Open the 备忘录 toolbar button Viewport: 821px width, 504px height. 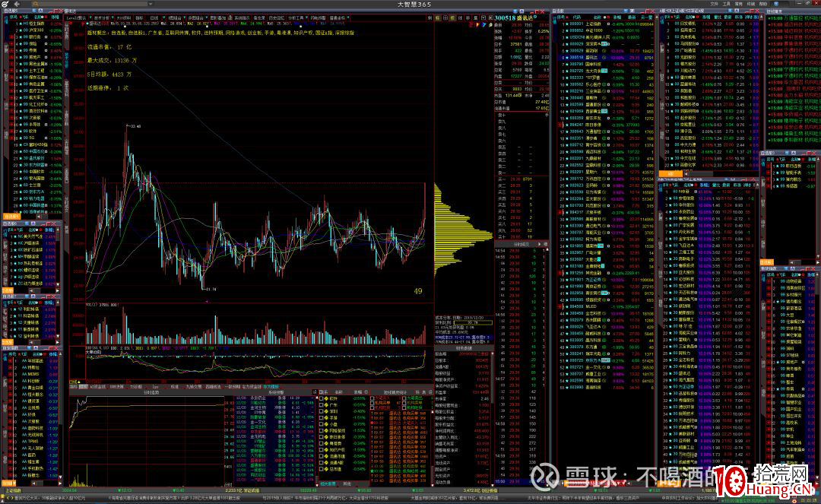[259, 17]
